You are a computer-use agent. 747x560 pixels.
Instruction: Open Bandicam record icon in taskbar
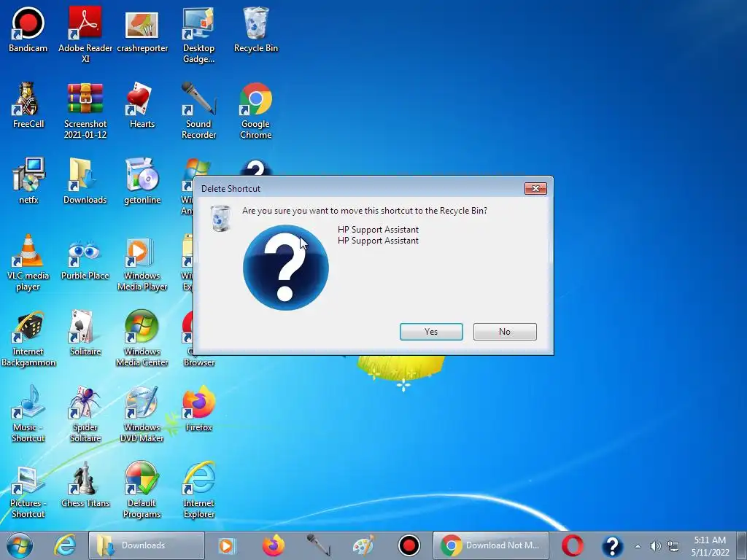tap(409, 545)
